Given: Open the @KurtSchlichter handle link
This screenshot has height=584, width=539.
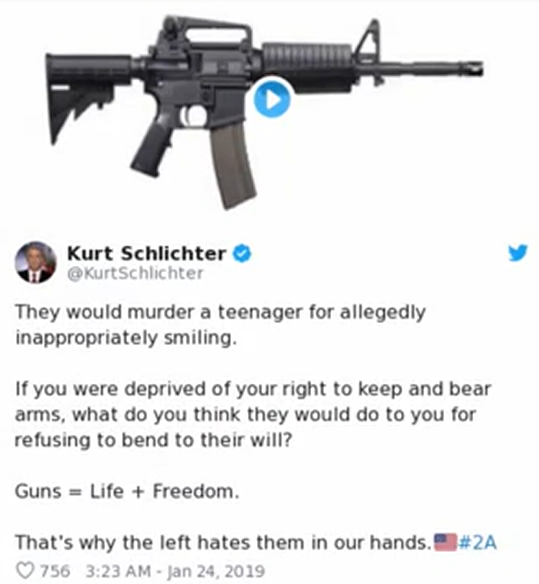Looking at the screenshot, I should click(135, 274).
